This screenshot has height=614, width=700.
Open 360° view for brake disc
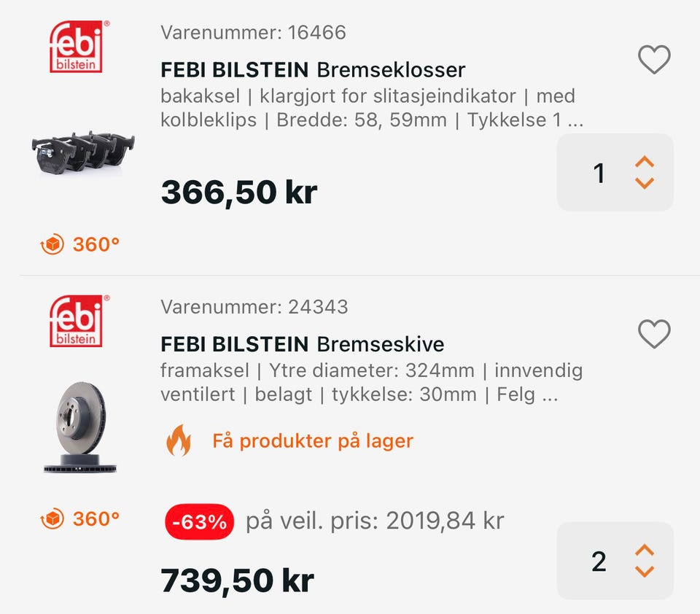click(80, 519)
